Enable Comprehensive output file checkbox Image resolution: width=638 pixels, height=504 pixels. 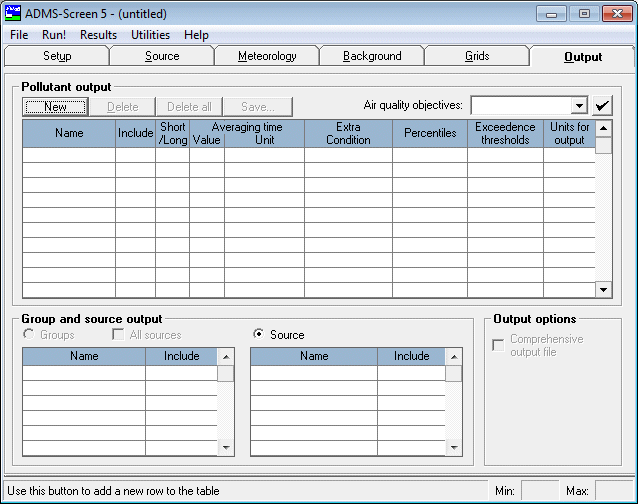[x=498, y=345]
